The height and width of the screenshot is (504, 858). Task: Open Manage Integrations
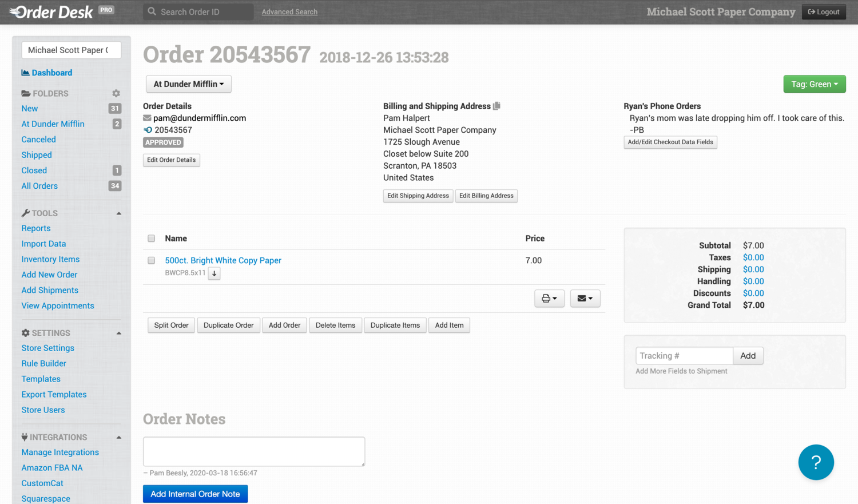click(60, 452)
